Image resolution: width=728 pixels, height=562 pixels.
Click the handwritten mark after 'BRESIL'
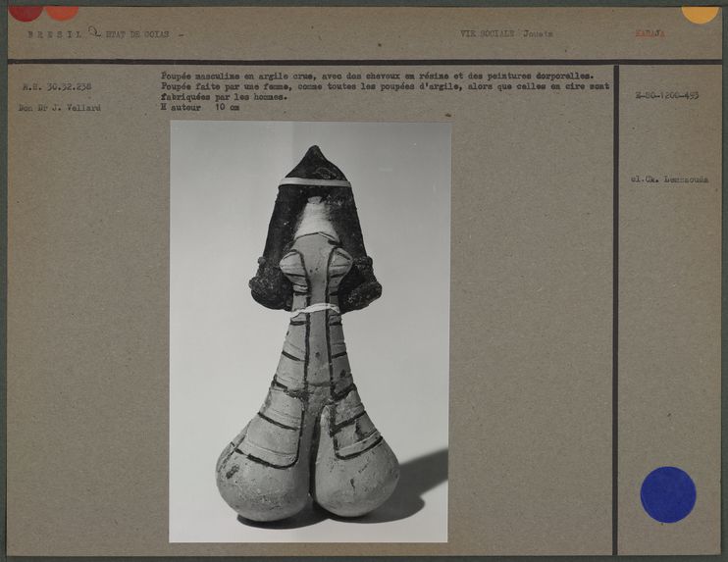coord(94,31)
